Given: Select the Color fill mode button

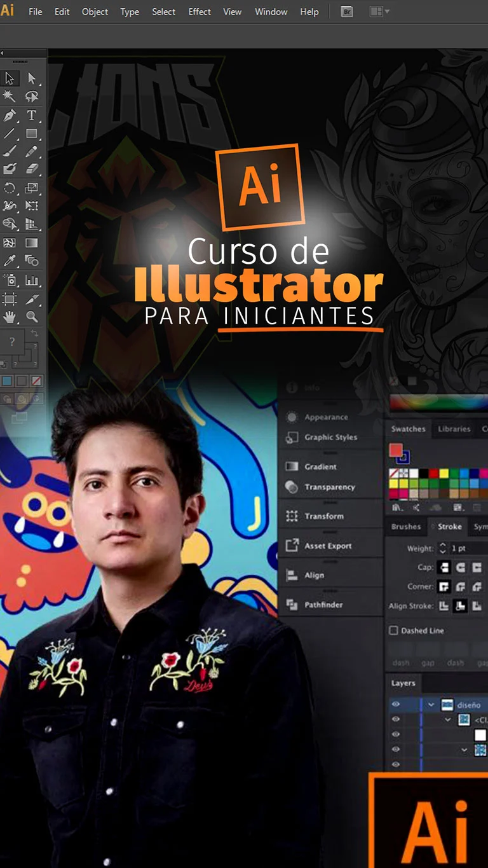Looking at the screenshot, I should [6, 381].
